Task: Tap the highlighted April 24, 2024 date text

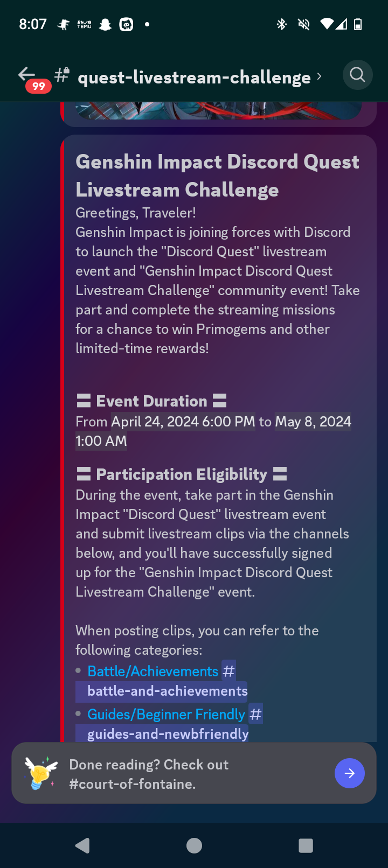Action: [x=183, y=422]
